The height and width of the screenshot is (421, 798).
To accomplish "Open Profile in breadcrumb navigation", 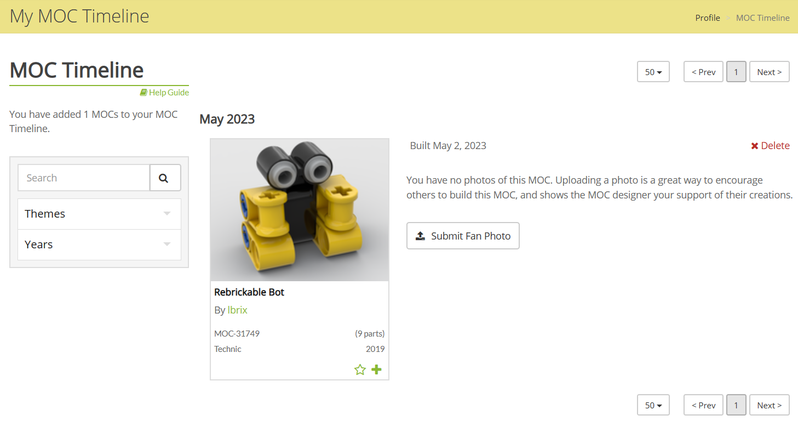I will pyautogui.click(x=707, y=18).
